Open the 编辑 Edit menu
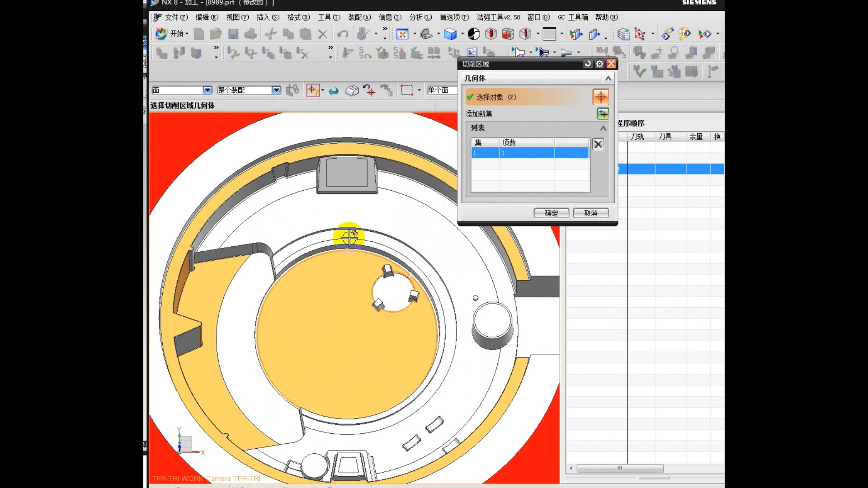The width and height of the screenshot is (868, 488). click(x=207, y=17)
